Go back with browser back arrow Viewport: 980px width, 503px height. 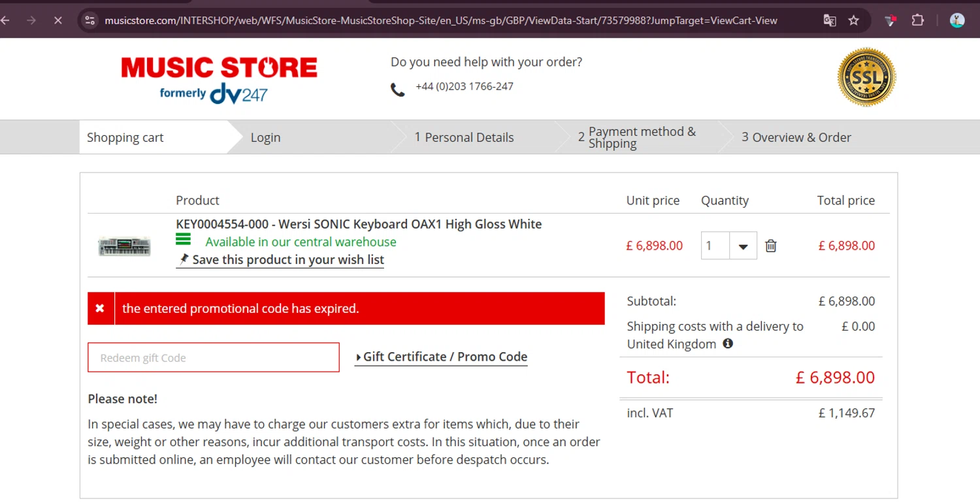[x=5, y=20]
